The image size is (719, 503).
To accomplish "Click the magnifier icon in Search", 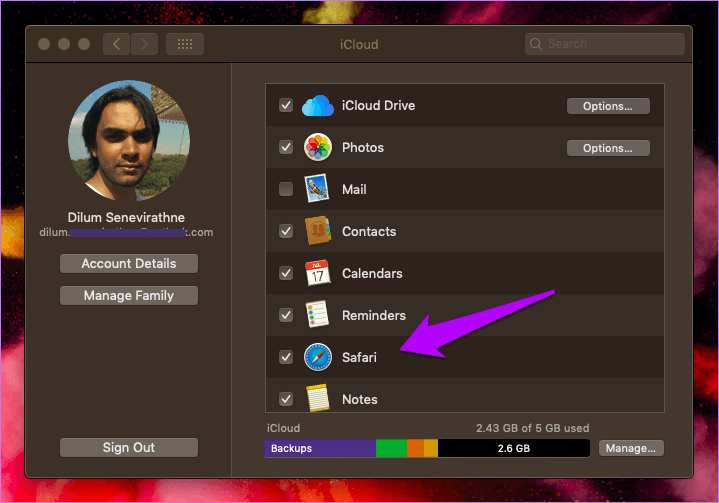I will [536, 44].
